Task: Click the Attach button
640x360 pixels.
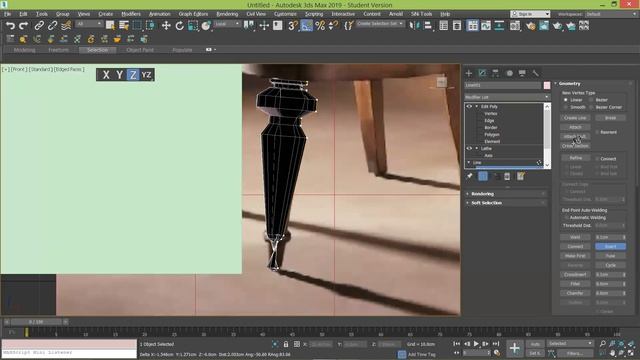Action: pyautogui.click(x=575, y=127)
